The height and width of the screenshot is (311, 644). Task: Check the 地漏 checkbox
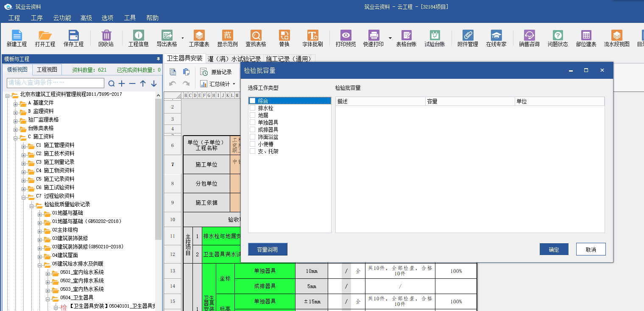(x=253, y=115)
